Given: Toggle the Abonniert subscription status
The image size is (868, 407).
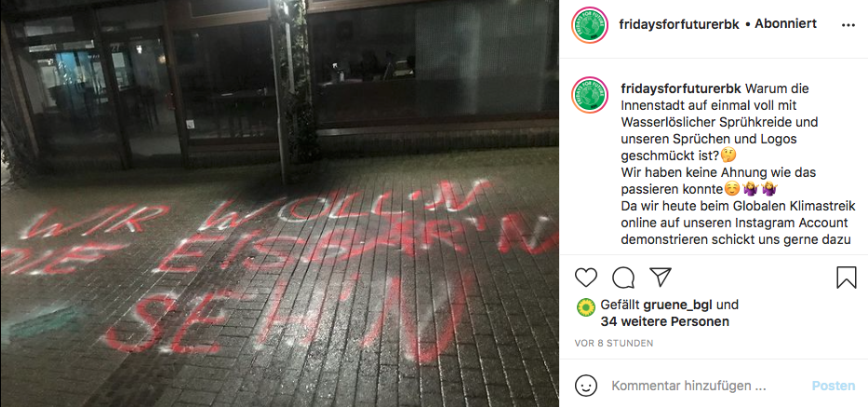Looking at the screenshot, I should [x=785, y=24].
